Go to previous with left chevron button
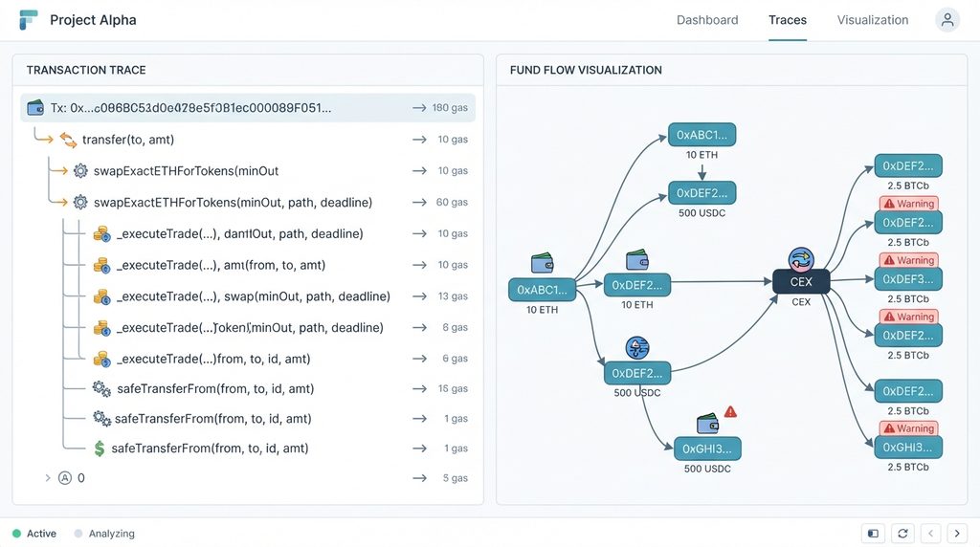 click(x=930, y=534)
